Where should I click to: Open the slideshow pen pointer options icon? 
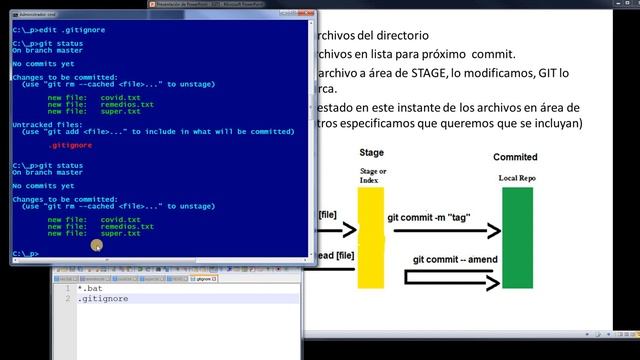pyautogui.click(x=598, y=334)
